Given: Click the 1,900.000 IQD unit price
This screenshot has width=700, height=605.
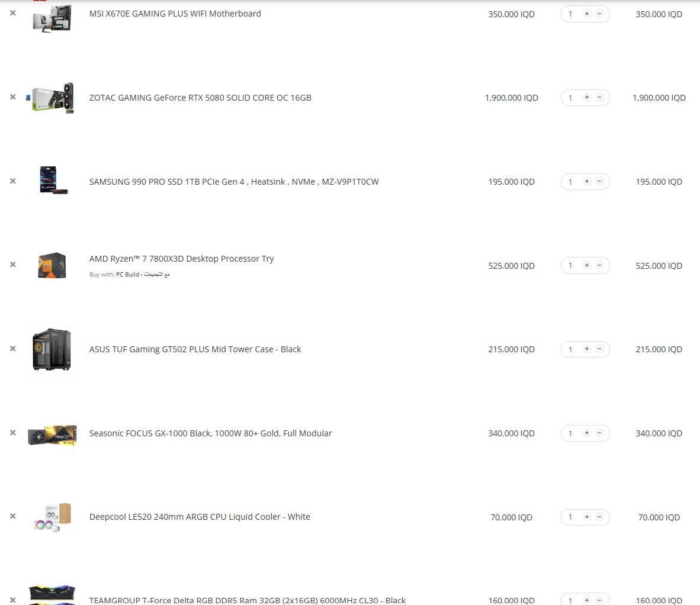Looking at the screenshot, I should click(512, 98).
